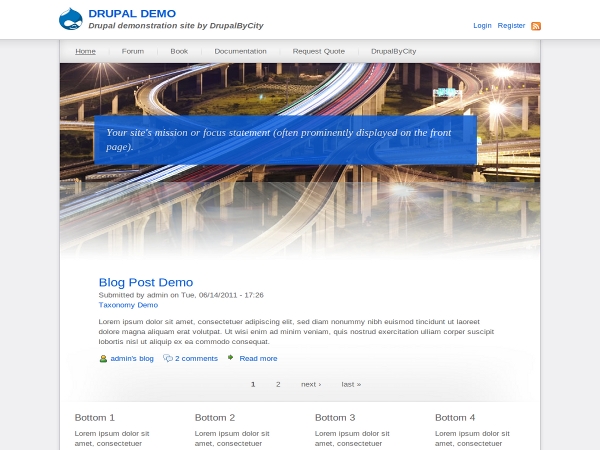
Task: Click the Login link
Action: (x=482, y=26)
